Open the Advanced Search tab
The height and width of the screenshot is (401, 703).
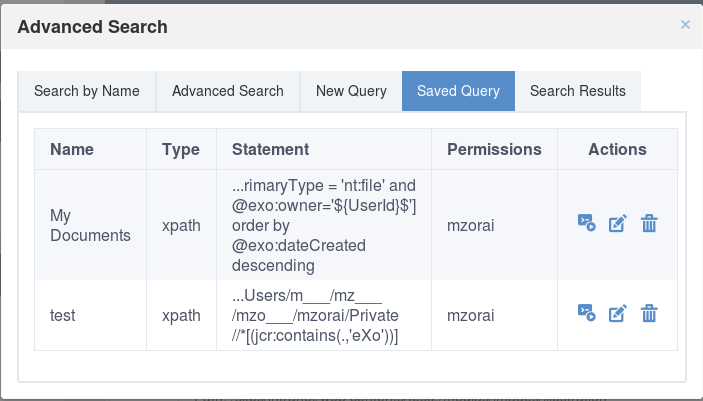228,91
